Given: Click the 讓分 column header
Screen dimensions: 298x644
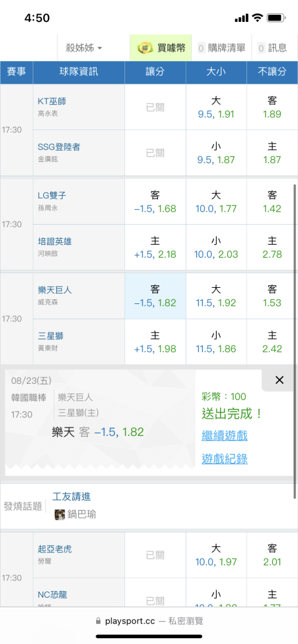Looking at the screenshot, I should point(155,72).
